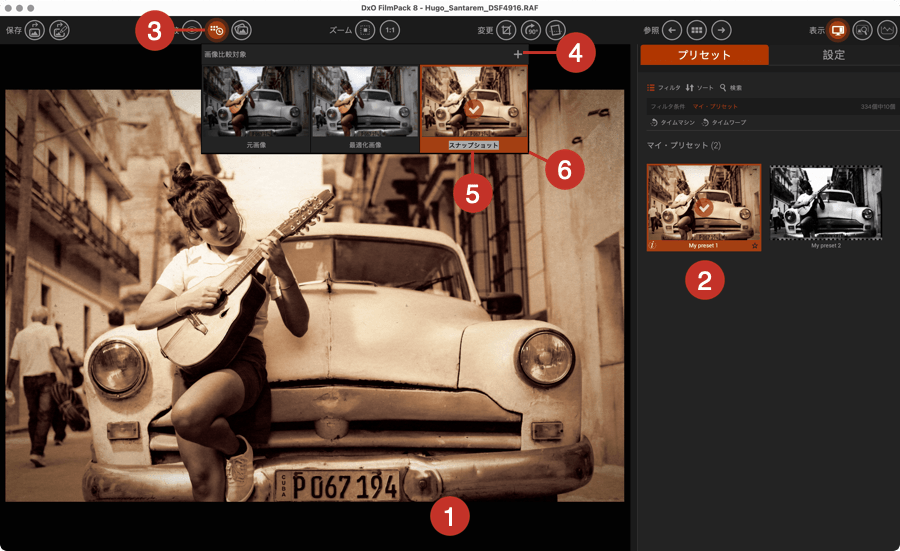Select the My preset 2 thumbnail
900x551 pixels.
[826, 204]
